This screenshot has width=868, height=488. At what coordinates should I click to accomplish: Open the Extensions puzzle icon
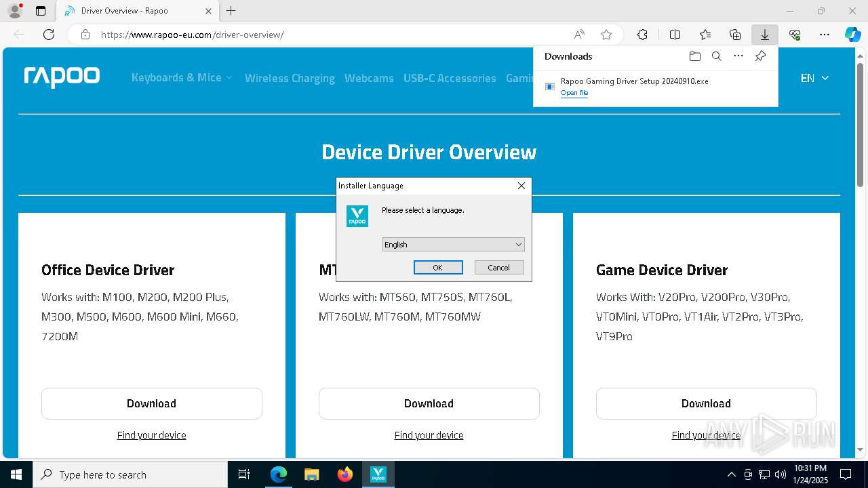(x=642, y=35)
